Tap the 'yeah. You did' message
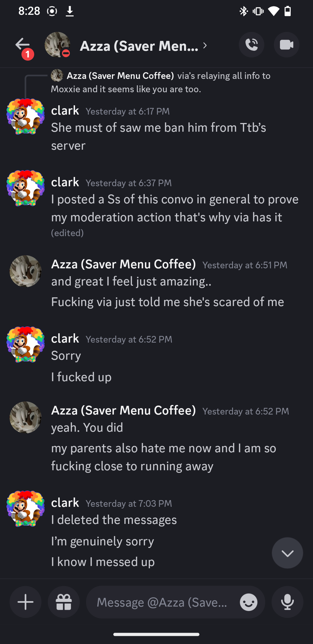 [87, 428]
